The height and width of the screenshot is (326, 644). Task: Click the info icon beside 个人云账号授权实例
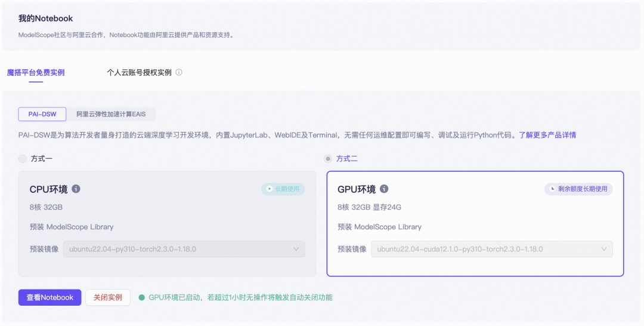(179, 72)
